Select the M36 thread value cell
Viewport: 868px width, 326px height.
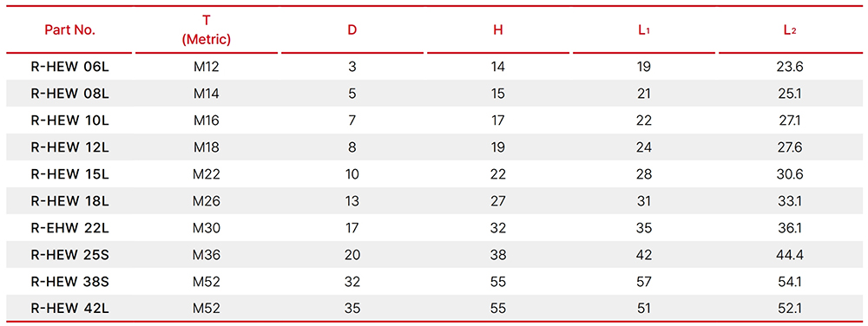coord(207,255)
